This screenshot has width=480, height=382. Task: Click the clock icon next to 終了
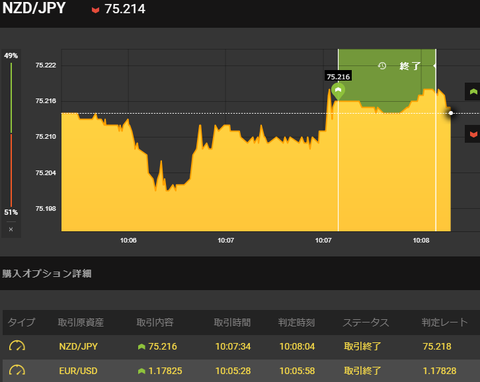pos(382,66)
